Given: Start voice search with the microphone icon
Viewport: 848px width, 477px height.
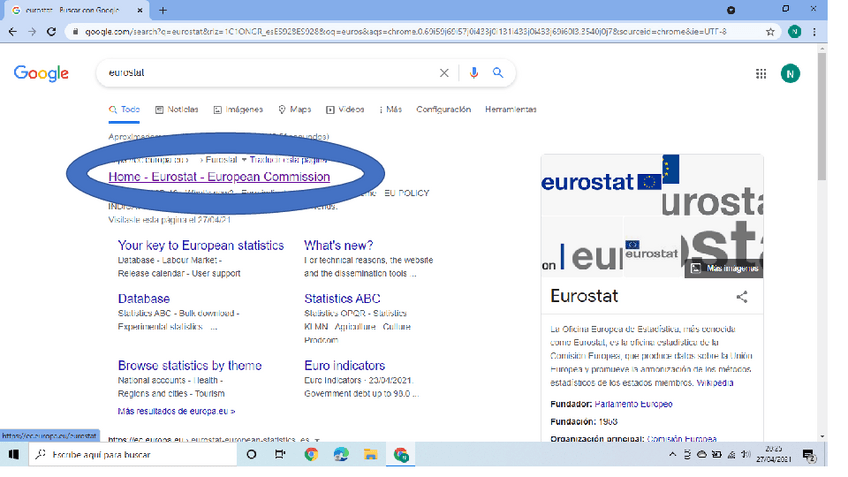Looking at the screenshot, I should 474,73.
